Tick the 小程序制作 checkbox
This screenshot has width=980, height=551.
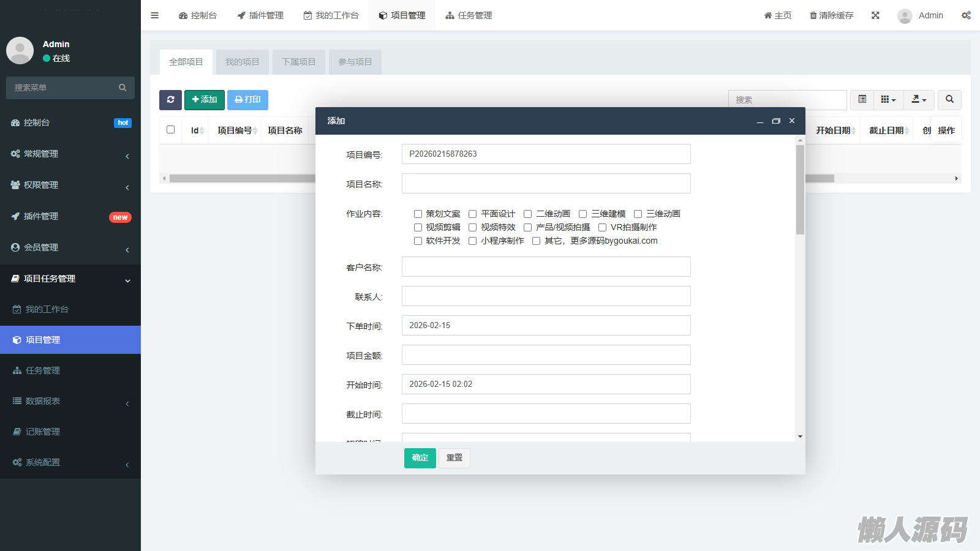pos(472,241)
